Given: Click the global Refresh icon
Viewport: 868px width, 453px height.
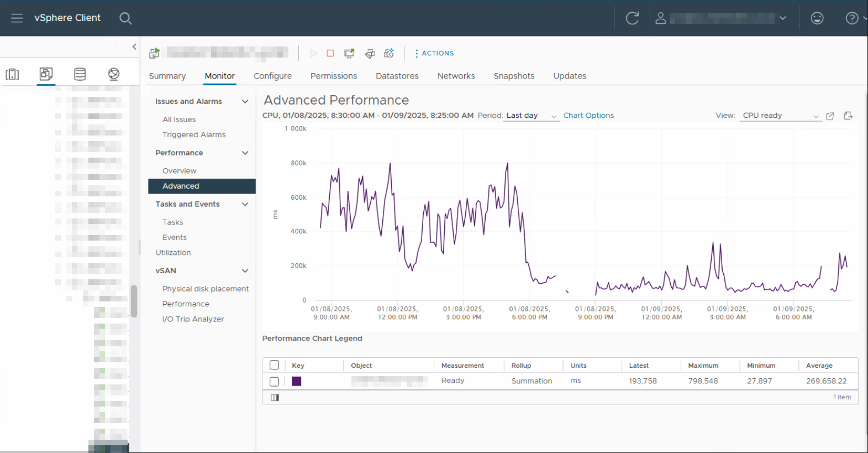Looking at the screenshot, I should point(632,18).
